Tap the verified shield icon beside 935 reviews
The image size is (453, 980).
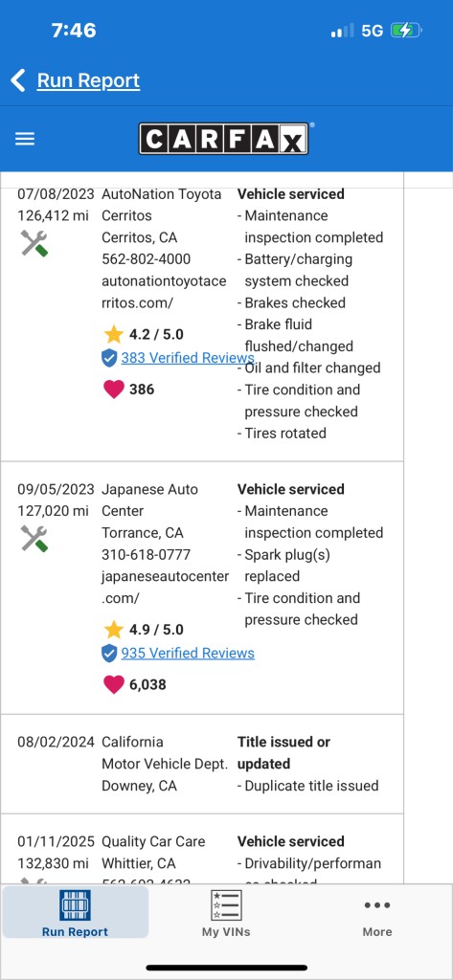(x=109, y=653)
